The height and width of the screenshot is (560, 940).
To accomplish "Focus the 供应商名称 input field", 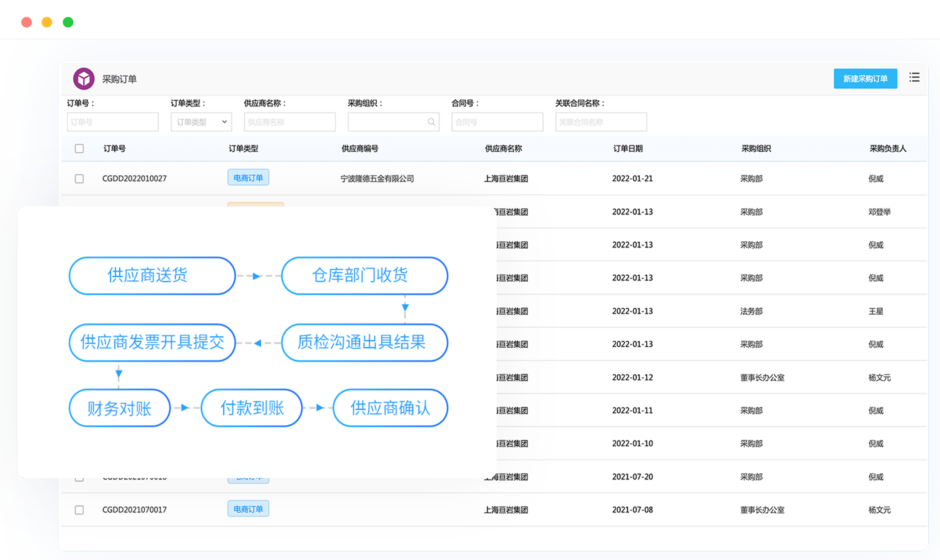I will pos(290,122).
